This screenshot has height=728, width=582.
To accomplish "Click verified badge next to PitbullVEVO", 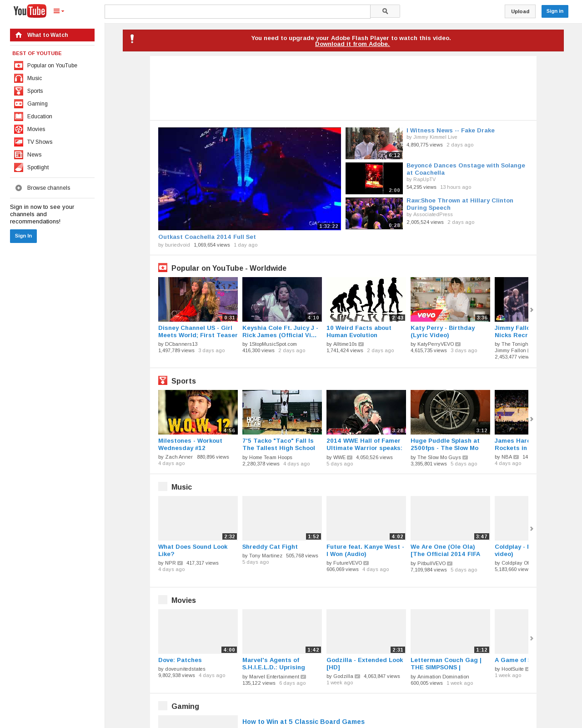I will (450, 564).
